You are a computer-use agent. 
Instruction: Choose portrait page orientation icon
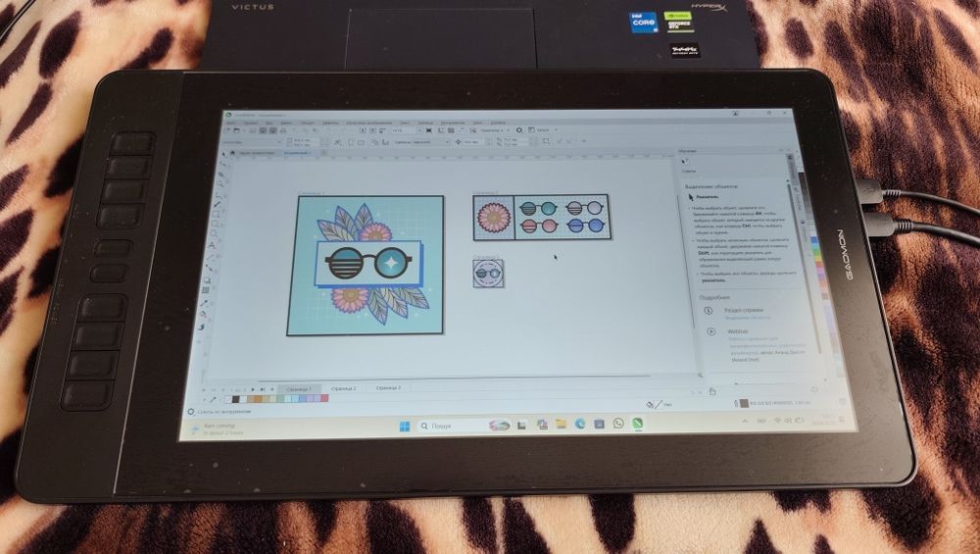click(351, 142)
